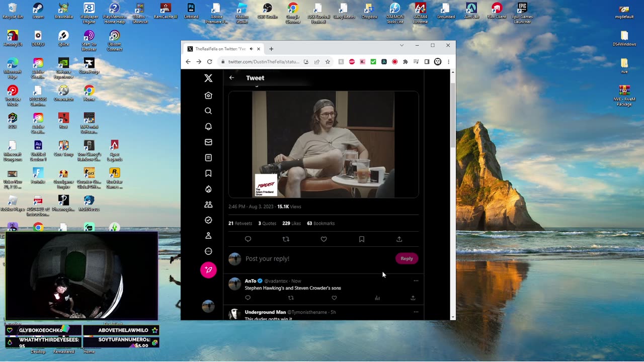The width and height of the screenshot is (644, 362).
Task: Open Verified checkmark icon in sidebar
Action: pyautogui.click(x=208, y=220)
